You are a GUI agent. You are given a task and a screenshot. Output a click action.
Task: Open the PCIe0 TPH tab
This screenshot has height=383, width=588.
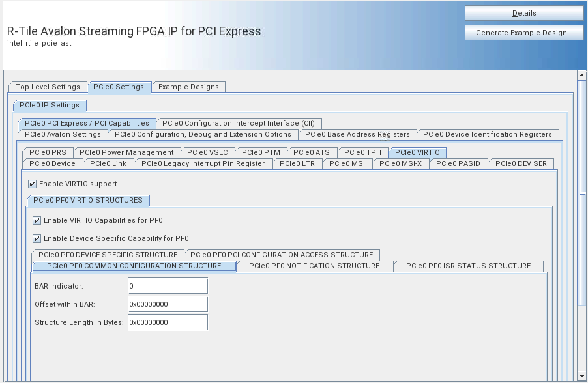[x=362, y=153]
